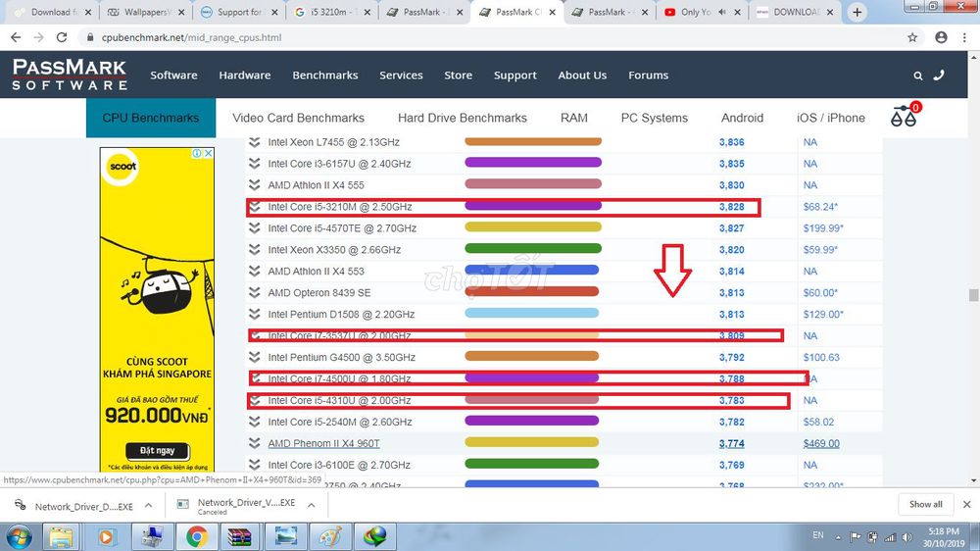The height and width of the screenshot is (551, 980).
Task: Expand Intel Xeon L7455 row chevron
Action: coord(255,142)
